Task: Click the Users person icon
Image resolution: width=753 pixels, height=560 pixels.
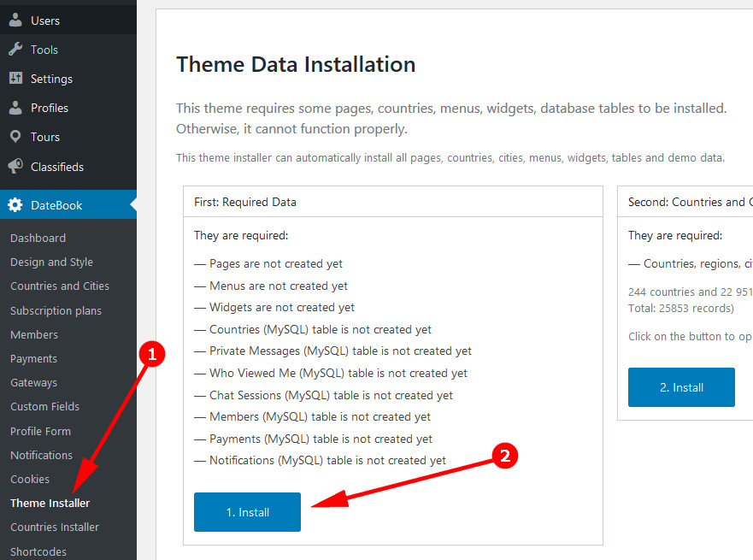Action: point(15,21)
